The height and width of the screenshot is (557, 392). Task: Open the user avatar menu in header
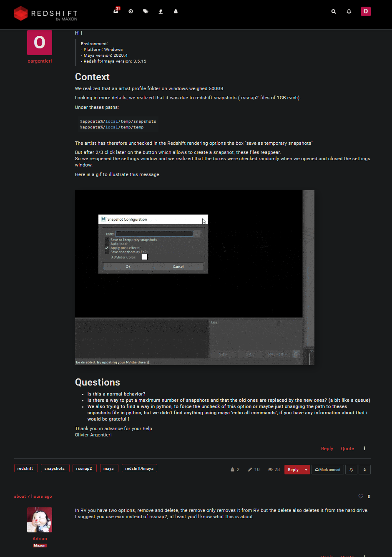(366, 11)
